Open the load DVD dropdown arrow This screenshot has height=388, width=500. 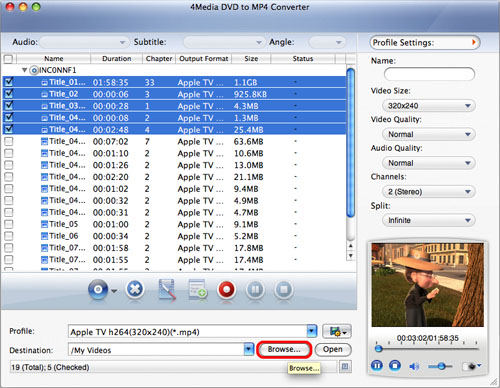point(114,291)
